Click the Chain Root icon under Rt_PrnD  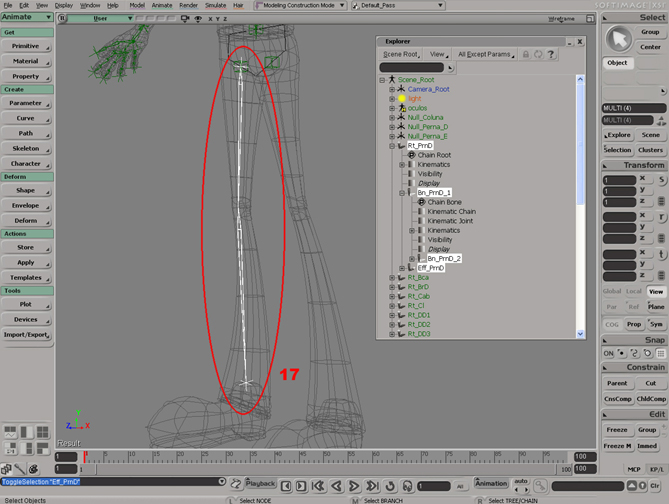pyautogui.click(x=411, y=155)
